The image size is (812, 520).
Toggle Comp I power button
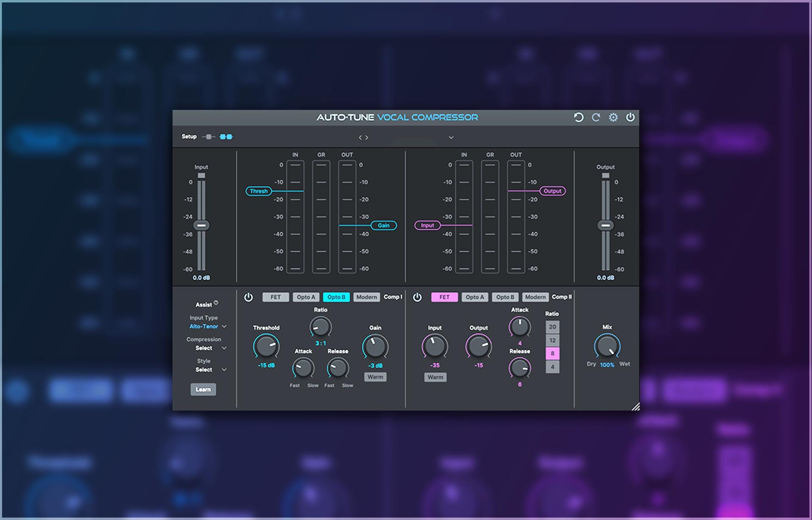point(249,297)
